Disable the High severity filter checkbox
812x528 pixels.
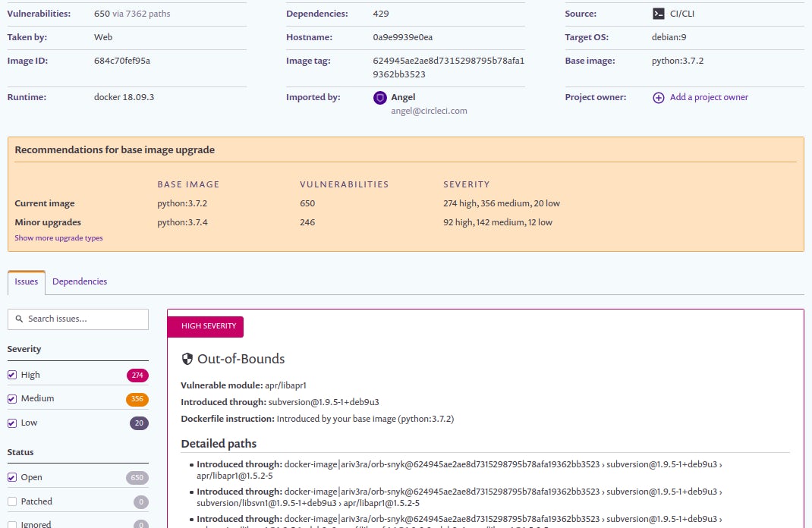[11, 374]
